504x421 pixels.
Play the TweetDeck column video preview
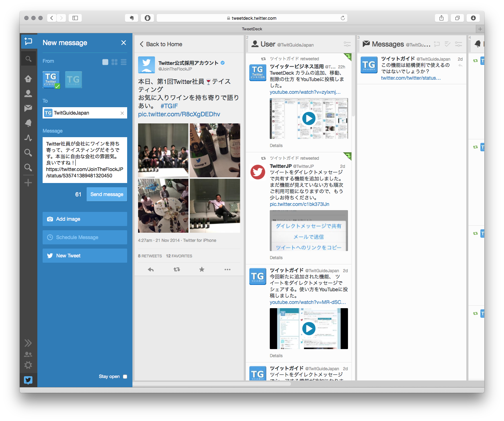pos(309,118)
